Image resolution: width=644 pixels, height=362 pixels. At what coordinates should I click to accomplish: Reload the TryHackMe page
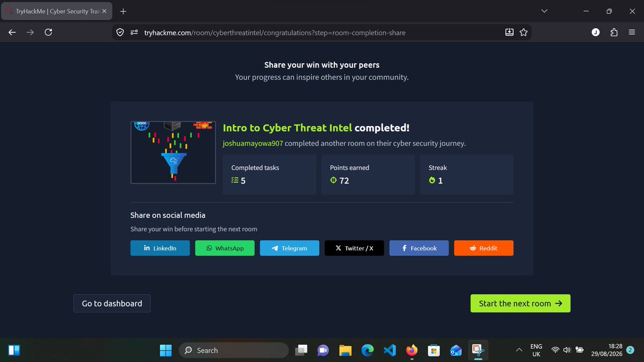48,33
